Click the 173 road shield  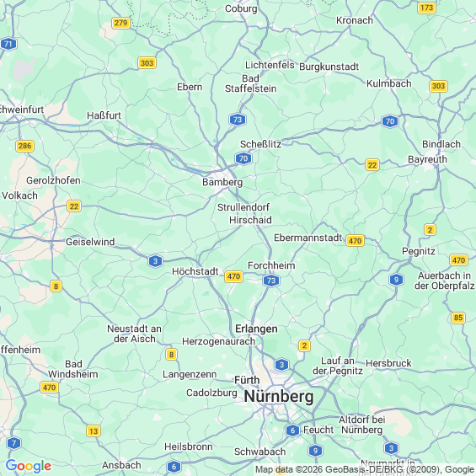[427, 8]
